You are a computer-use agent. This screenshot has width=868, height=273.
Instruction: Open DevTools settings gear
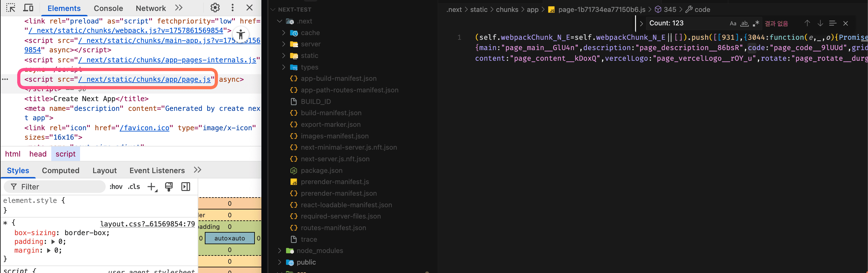[x=214, y=8]
